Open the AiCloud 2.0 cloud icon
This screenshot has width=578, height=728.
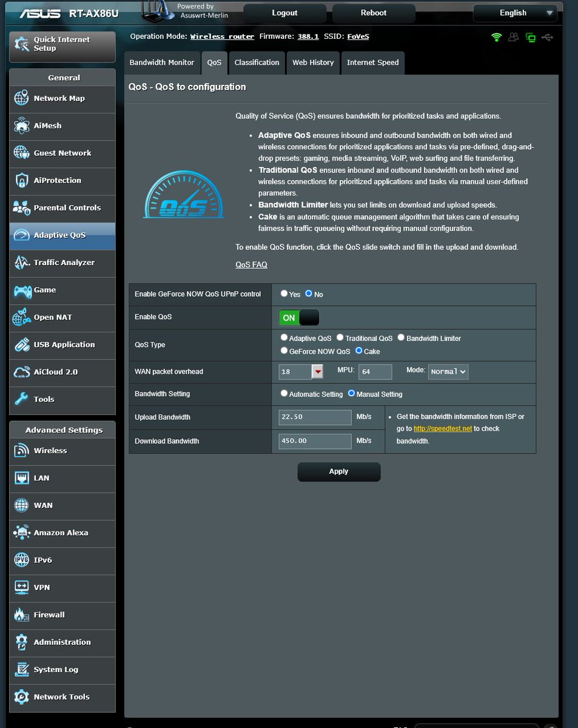coord(21,372)
